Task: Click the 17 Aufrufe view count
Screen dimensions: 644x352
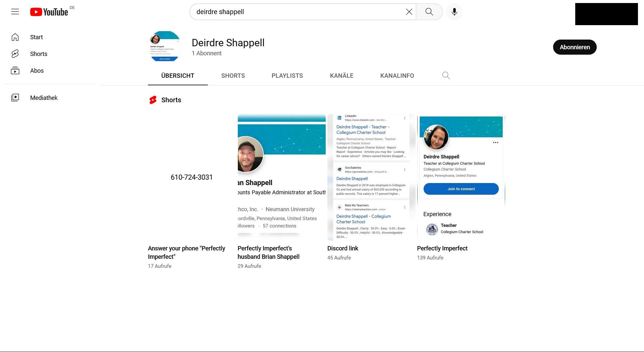Action: (x=160, y=266)
